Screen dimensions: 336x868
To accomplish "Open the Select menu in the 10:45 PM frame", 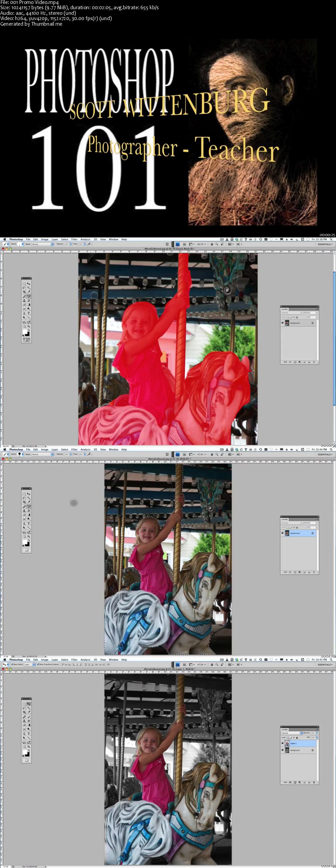I will [x=65, y=660].
